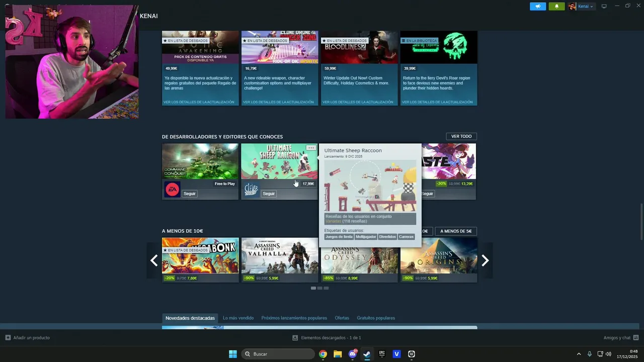The image size is (644, 362).
Task: Select the A MENOS DE 5€ filter
Action: 456,231
